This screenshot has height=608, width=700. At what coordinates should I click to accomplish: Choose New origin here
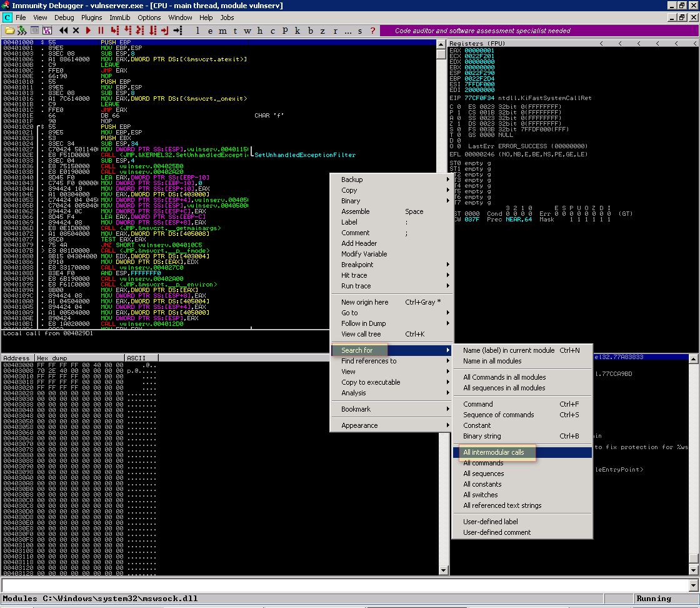pyautogui.click(x=391, y=302)
